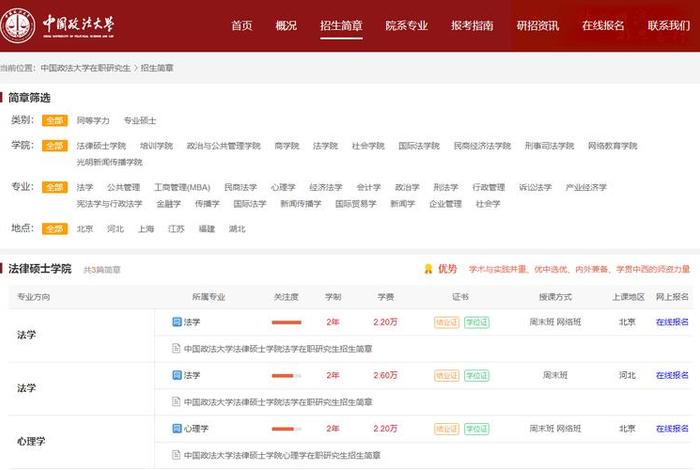Filter 学院 by 商学院
Image resolution: width=700 pixels, height=470 pixels.
coord(287,146)
